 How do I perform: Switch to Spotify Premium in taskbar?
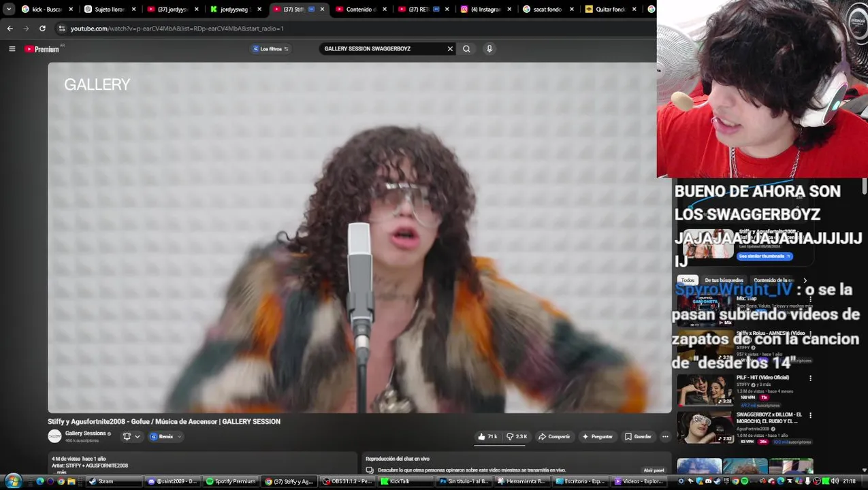pos(231,481)
